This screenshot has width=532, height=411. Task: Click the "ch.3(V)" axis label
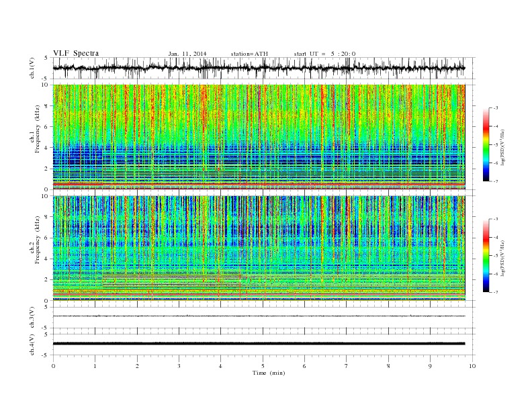click(32, 318)
